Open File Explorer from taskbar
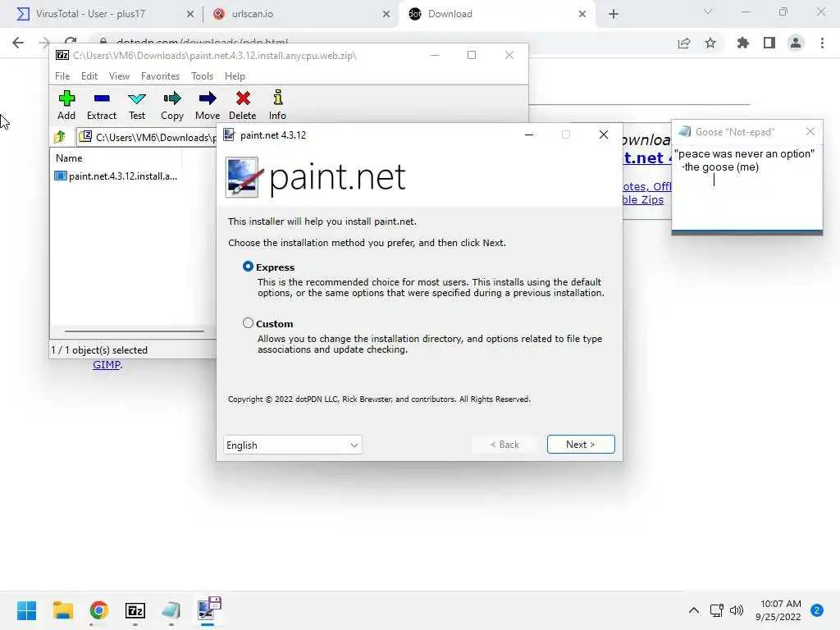Image resolution: width=840 pixels, height=630 pixels. (x=62, y=610)
